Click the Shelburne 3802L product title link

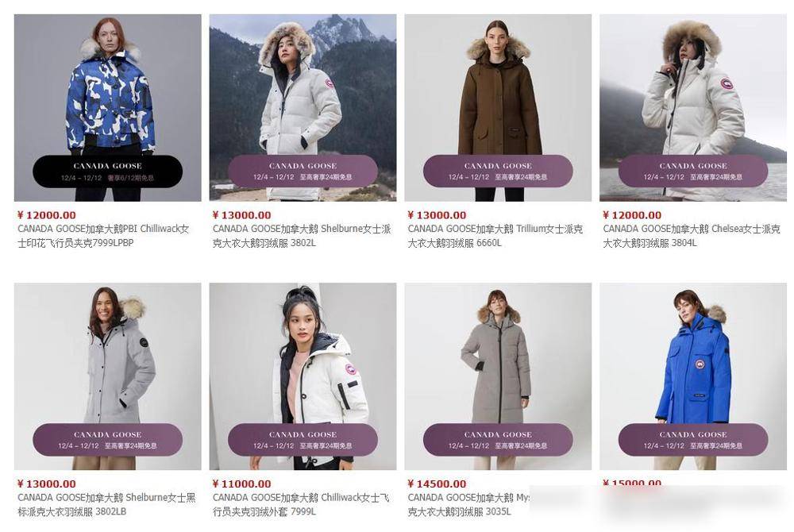coord(302,235)
